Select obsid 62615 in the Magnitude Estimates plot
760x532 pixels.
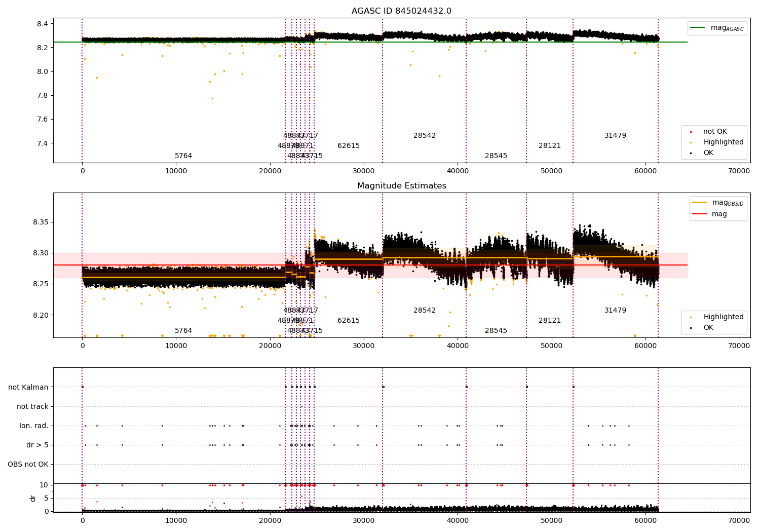point(349,321)
